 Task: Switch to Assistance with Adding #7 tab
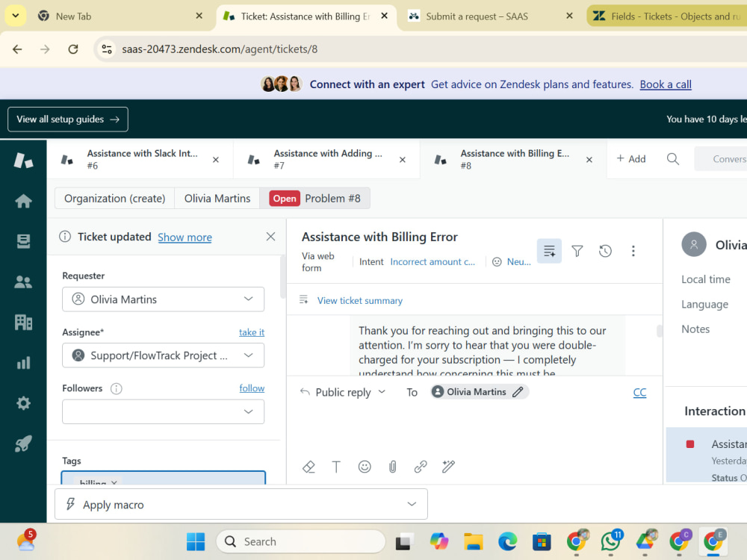click(x=327, y=160)
